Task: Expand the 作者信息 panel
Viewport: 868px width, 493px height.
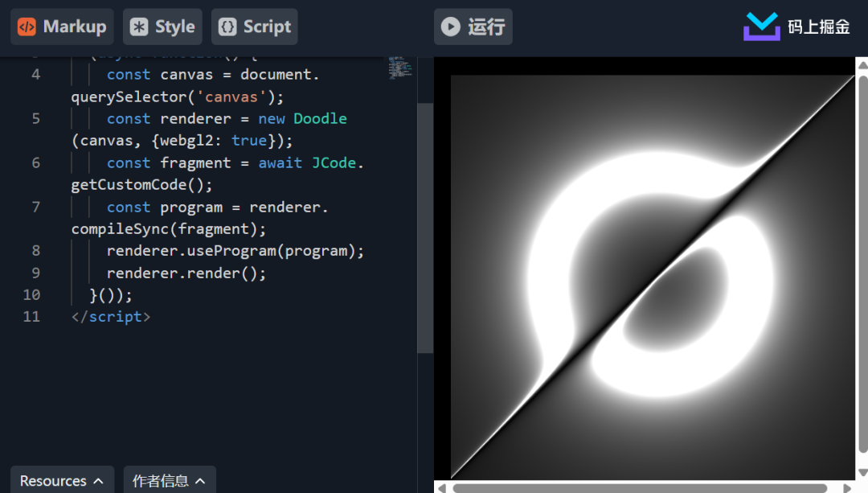Action: pos(170,479)
